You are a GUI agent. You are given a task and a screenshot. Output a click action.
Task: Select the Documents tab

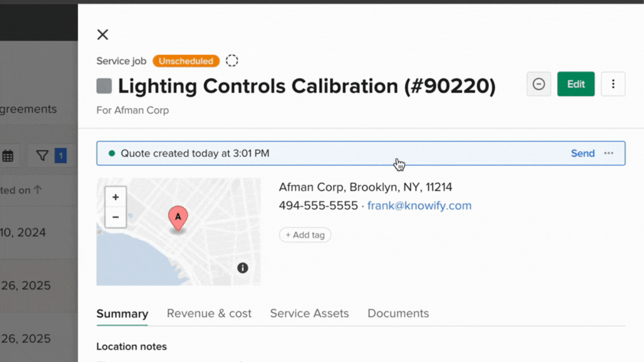(398, 313)
